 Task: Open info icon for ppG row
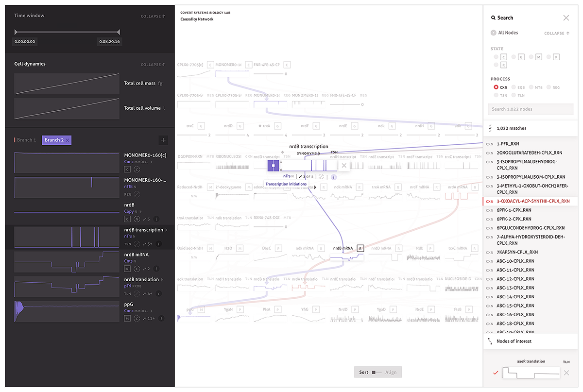(161, 319)
